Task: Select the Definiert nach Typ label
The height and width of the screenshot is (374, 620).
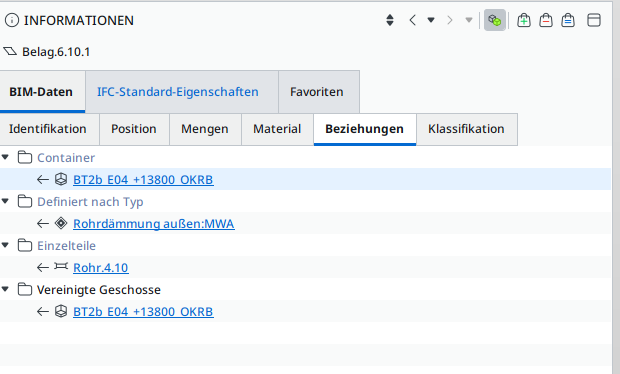Action: pos(90,202)
